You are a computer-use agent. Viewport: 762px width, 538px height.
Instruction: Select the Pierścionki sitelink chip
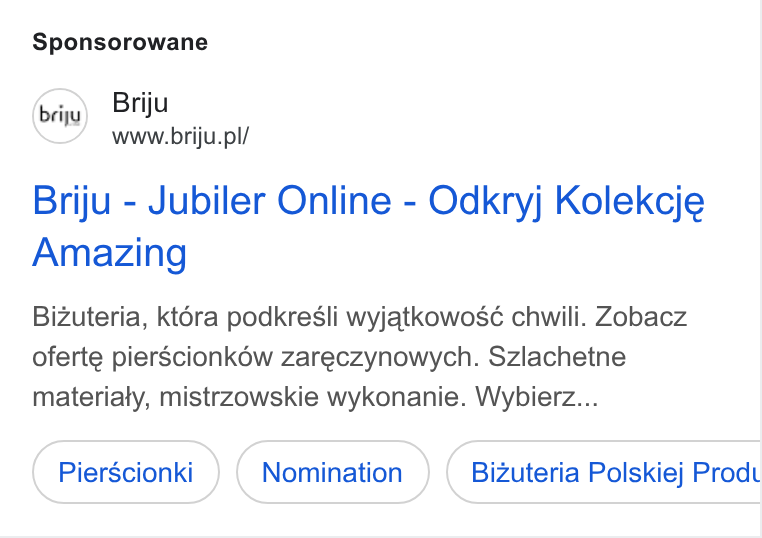(x=126, y=472)
